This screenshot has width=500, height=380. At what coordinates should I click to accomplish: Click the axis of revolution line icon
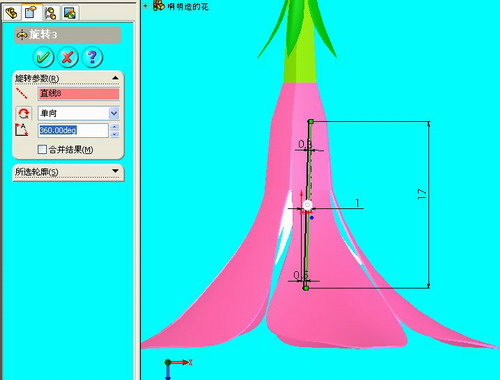click(x=22, y=94)
